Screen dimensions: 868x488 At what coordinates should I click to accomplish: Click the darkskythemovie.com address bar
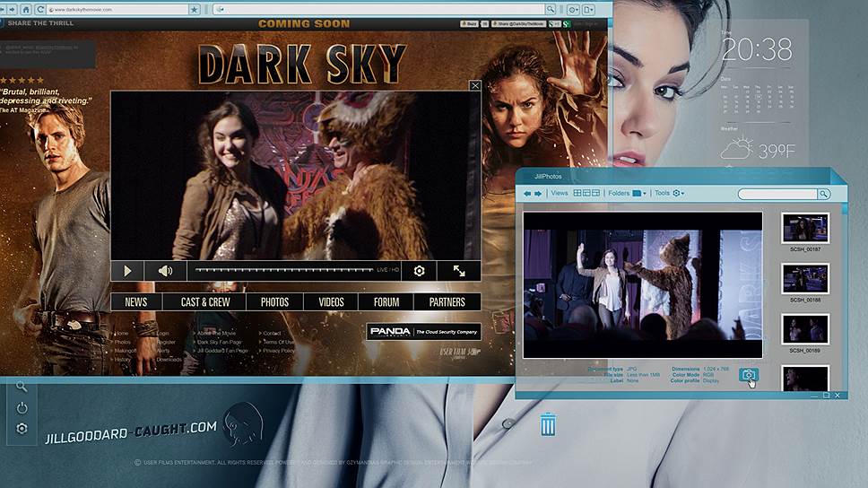[x=117, y=9]
